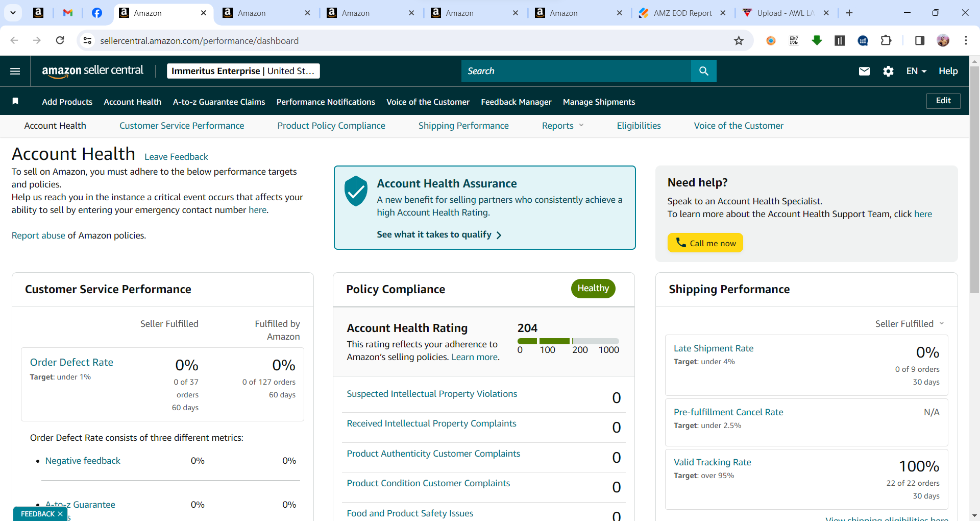
Task: Click into the Seller Central search field
Action: pyautogui.click(x=576, y=71)
